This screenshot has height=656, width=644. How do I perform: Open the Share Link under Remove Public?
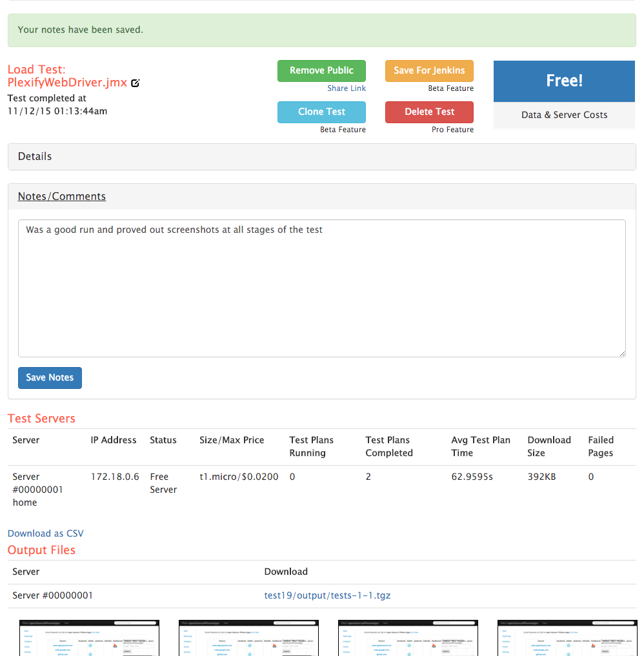click(x=346, y=88)
